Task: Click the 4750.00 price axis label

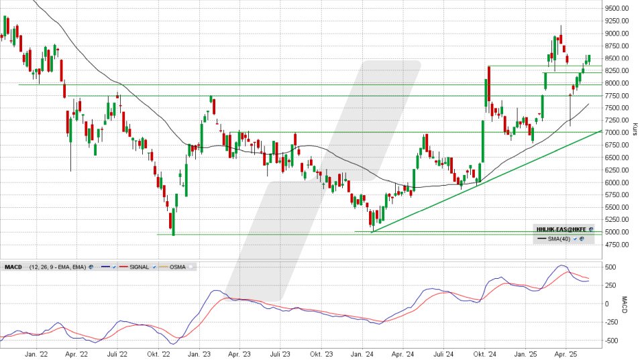Action: 617,245
